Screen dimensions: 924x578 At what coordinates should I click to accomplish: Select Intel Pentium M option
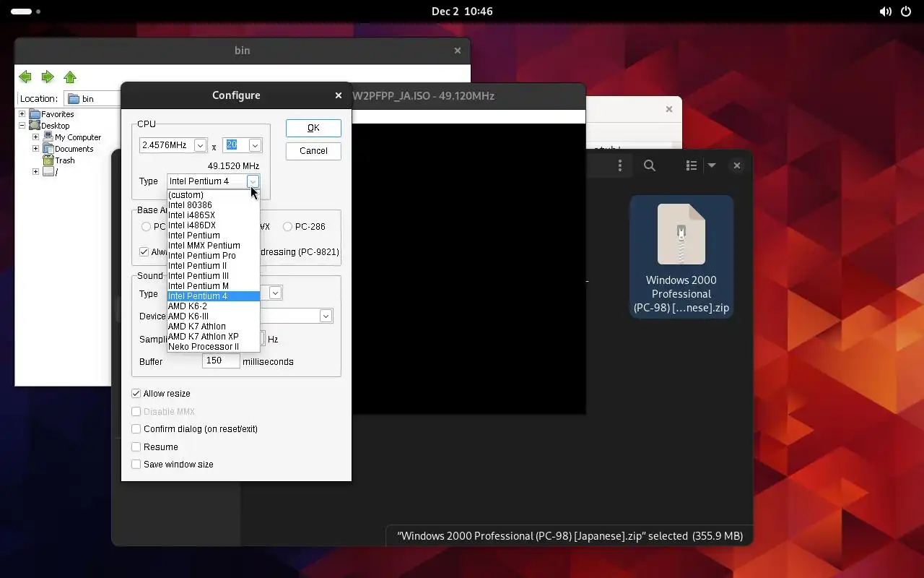tap(213, 286)
